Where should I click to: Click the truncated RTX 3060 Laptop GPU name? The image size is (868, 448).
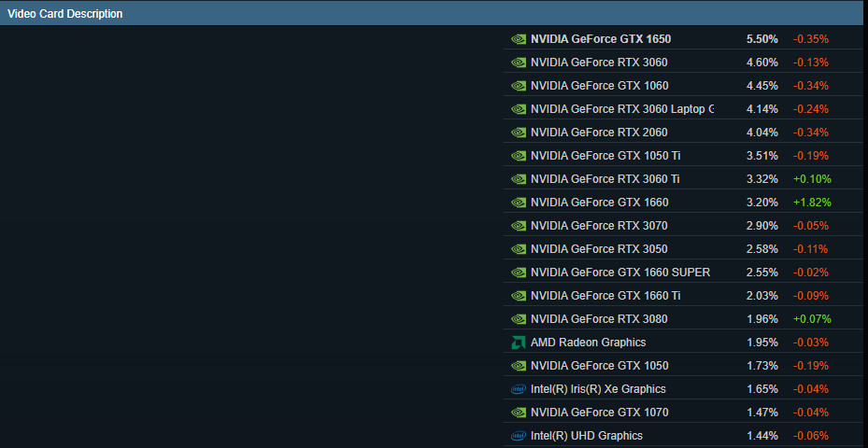[621, 109]
